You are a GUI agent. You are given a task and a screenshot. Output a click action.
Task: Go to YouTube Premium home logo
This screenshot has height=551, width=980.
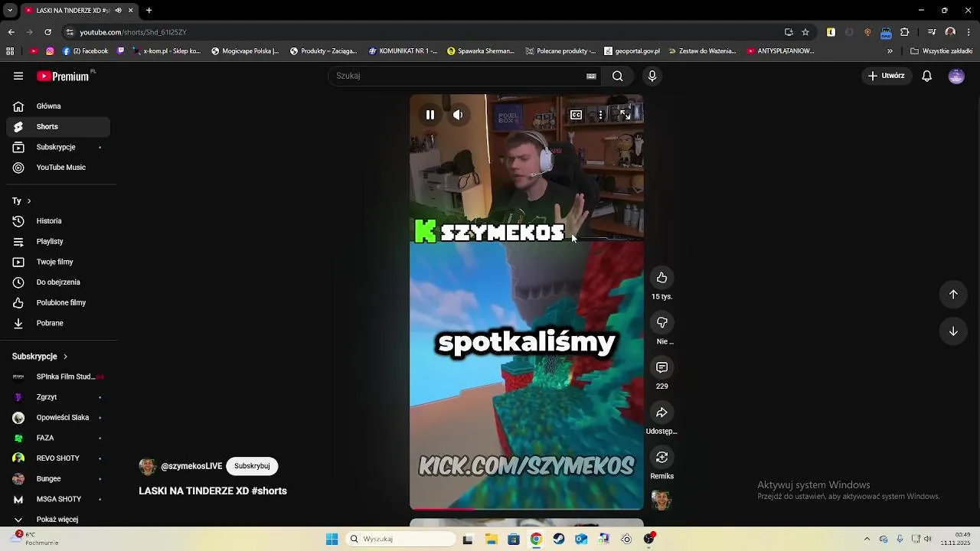point(63,76)
